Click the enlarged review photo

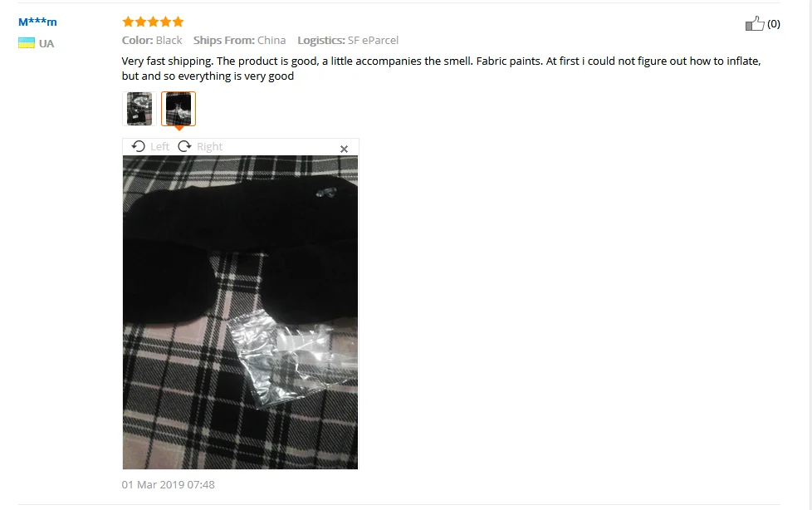click(x=240, y=312)
